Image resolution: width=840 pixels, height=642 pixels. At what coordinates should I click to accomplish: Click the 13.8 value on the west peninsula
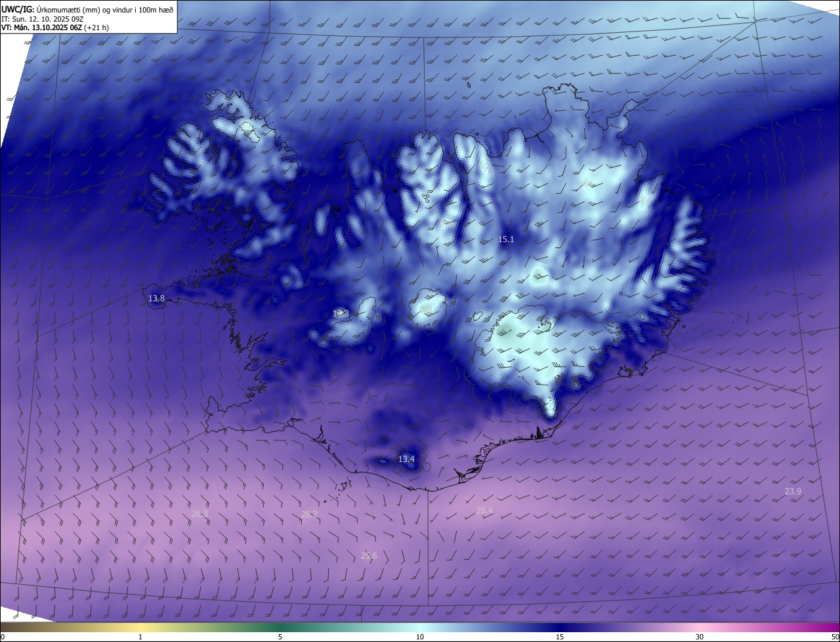click(156, 299)
